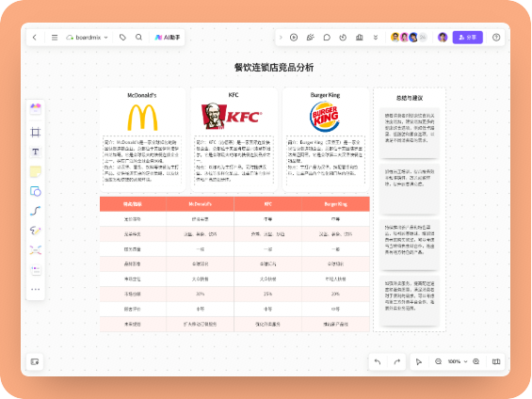
Task: Click the second summary note card
Action: pos(410,189)
